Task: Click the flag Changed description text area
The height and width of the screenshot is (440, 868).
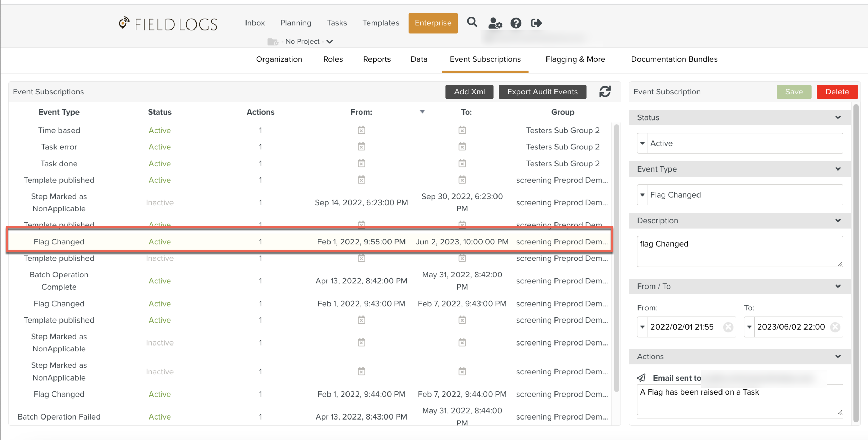Action: (740, 251)
